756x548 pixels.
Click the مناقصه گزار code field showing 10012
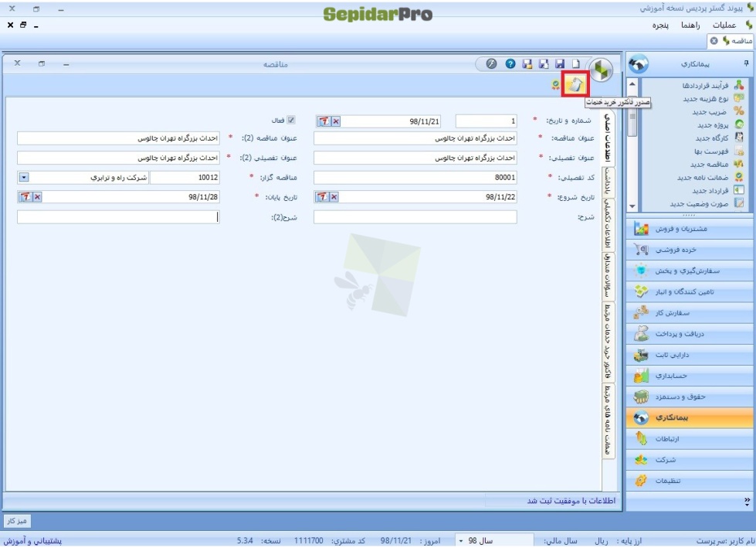click(x=185, y=178)
